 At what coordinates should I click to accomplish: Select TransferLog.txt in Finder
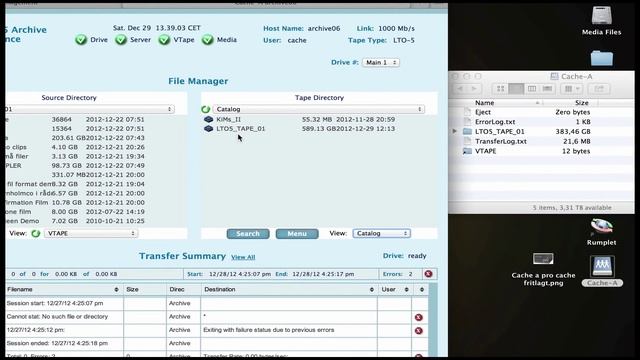501,141
